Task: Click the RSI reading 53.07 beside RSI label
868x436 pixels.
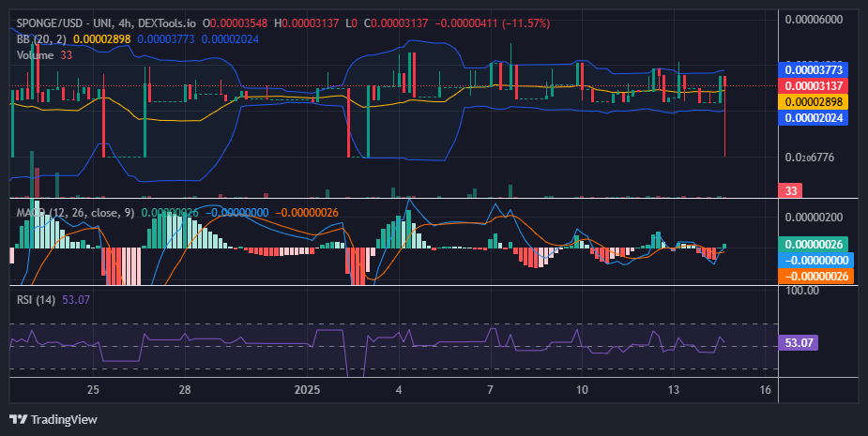Action: [76, 300]
